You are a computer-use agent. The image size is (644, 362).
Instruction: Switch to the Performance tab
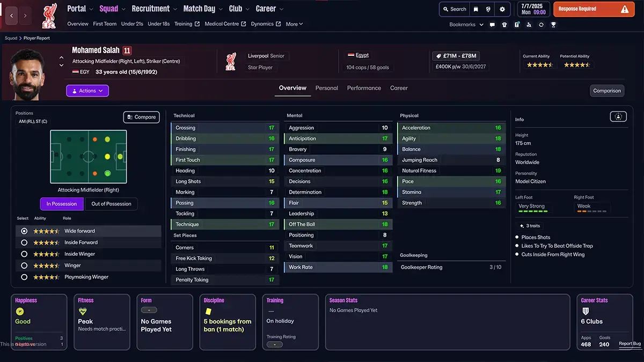pos(364,88)
